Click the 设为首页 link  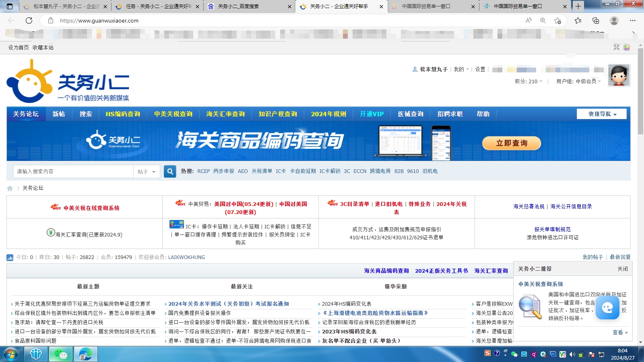tap(19, 47)
